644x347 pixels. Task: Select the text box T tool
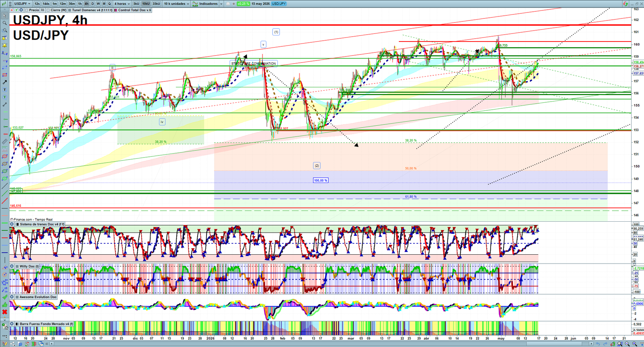4,89
